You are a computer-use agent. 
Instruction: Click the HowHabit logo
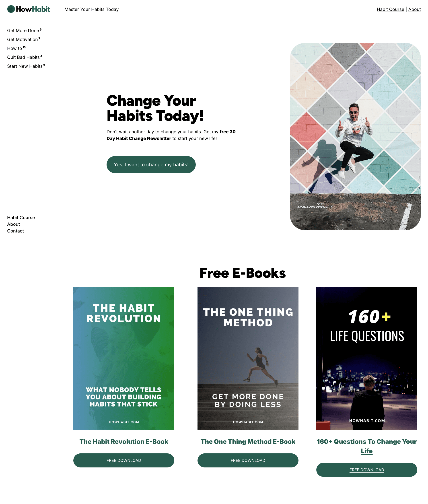tap(29, 9)
